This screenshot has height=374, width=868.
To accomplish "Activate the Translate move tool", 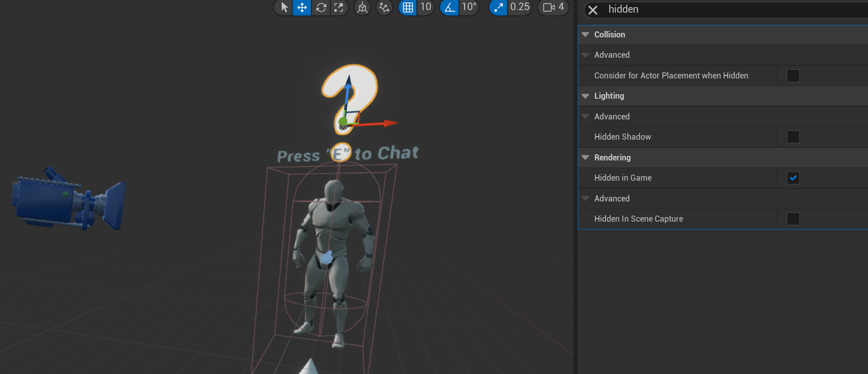I will tap(302, 7).
